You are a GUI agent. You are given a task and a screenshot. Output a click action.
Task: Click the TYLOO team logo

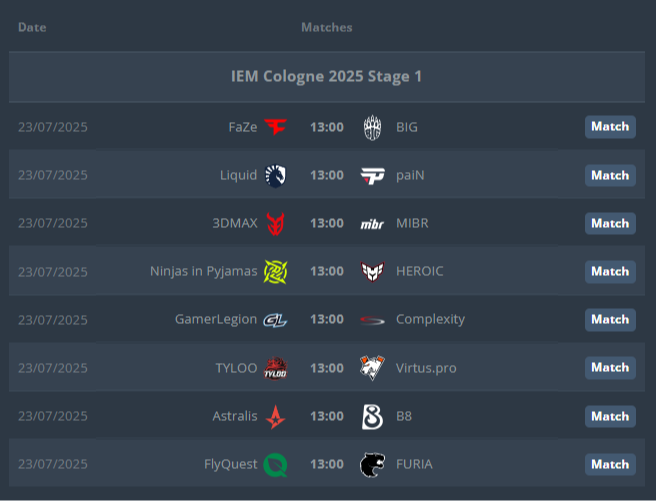(x=275, y=368)
